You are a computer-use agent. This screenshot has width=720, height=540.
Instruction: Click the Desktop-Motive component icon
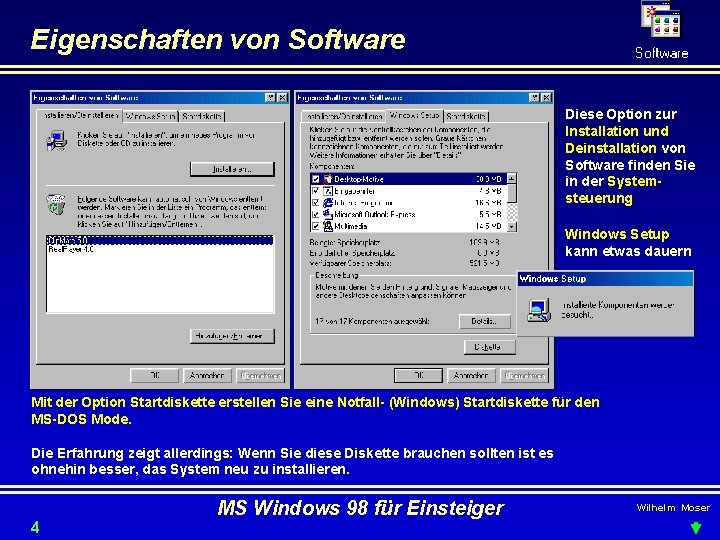coord(328,179)
